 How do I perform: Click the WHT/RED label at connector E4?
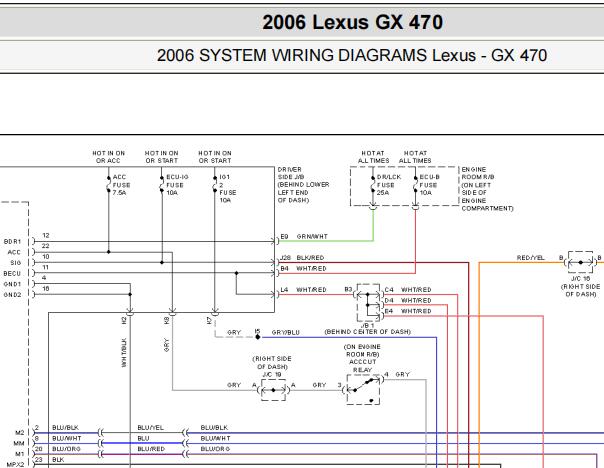[416, 311]
